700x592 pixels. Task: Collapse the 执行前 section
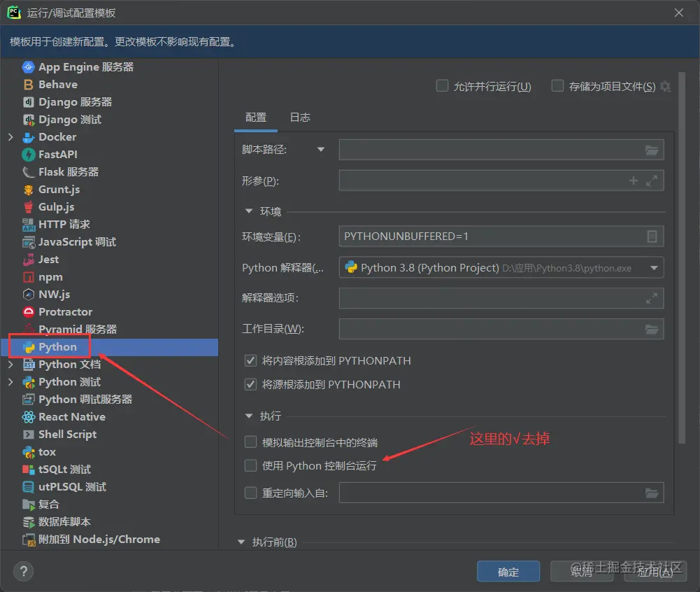pyautogui.click(x=241, y=542)
